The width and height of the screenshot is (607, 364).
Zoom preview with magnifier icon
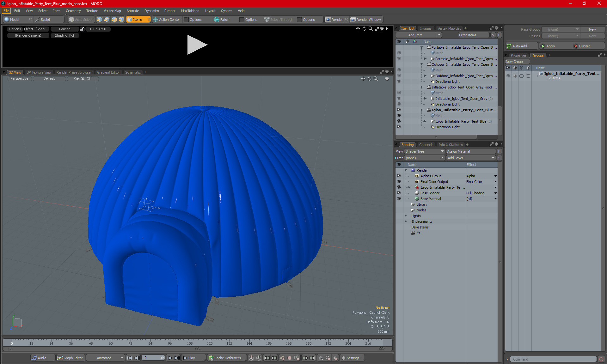click(x=371, y=29)
